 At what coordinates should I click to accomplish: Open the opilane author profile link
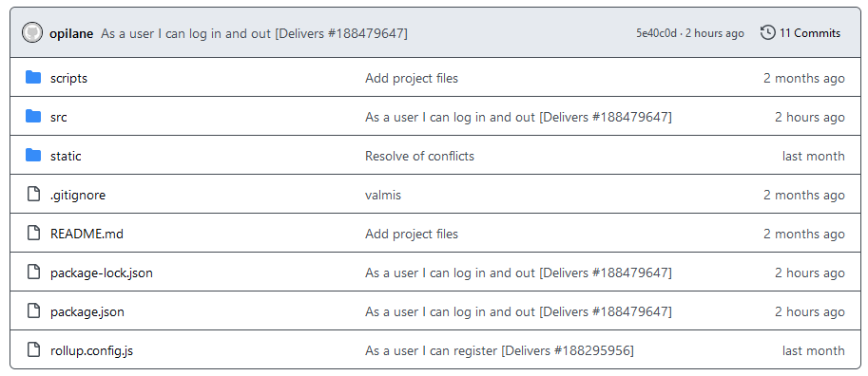pyautogui.click(x=71, y=34)
